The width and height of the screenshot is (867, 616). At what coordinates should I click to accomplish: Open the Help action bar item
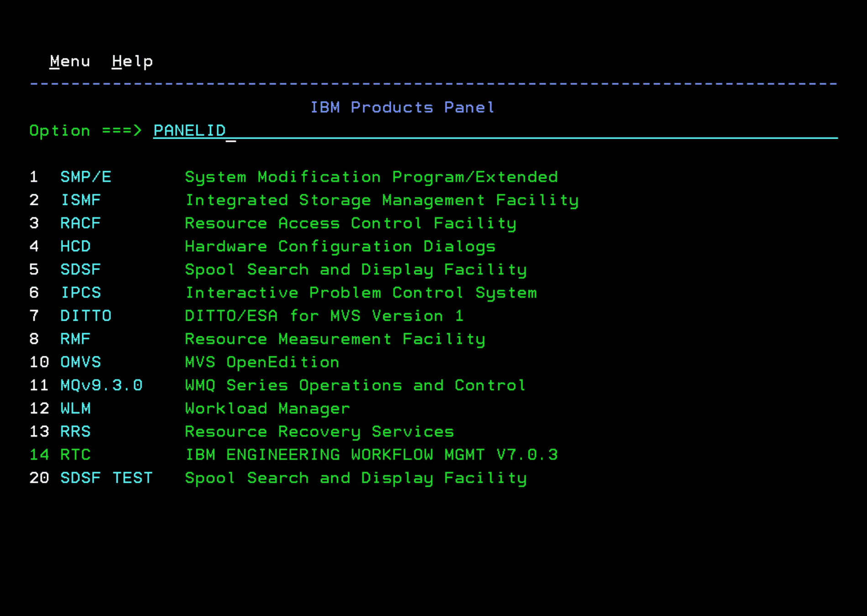(132, 61)
